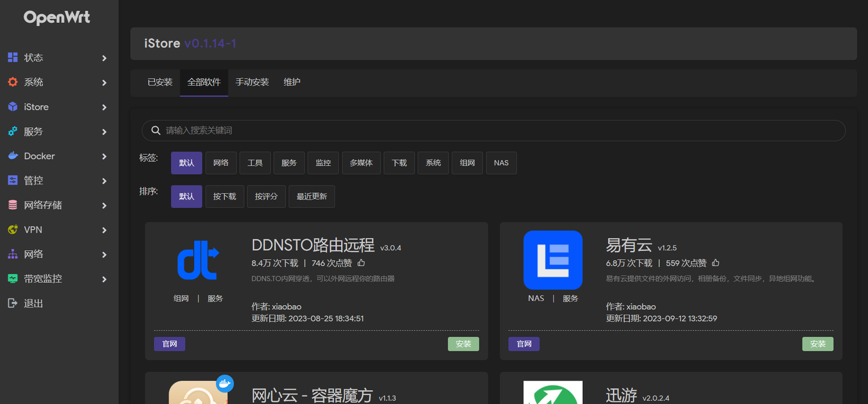
Task: Sort apps by 最近更新
Action: 312,196
